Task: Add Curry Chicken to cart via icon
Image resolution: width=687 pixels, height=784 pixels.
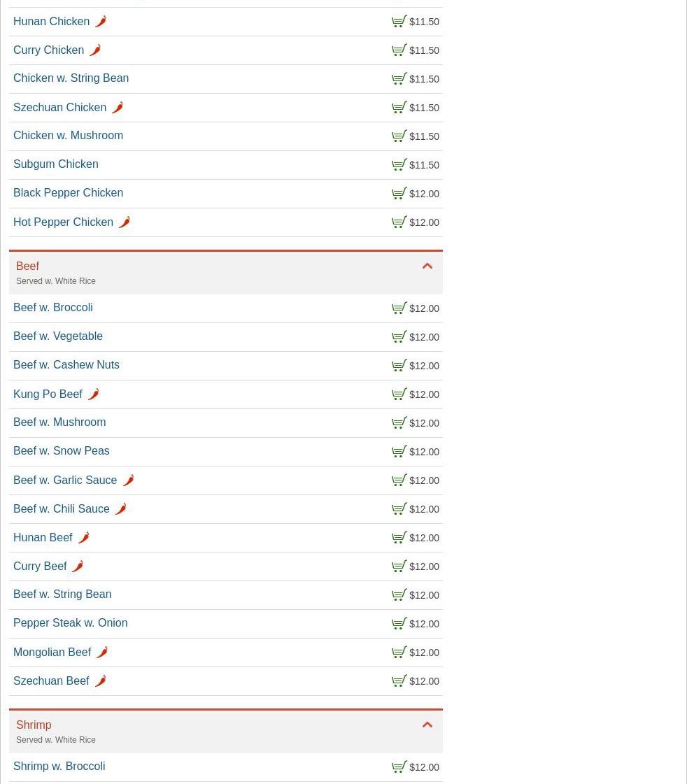Action: pyautogui.click(x=399, y=50)
